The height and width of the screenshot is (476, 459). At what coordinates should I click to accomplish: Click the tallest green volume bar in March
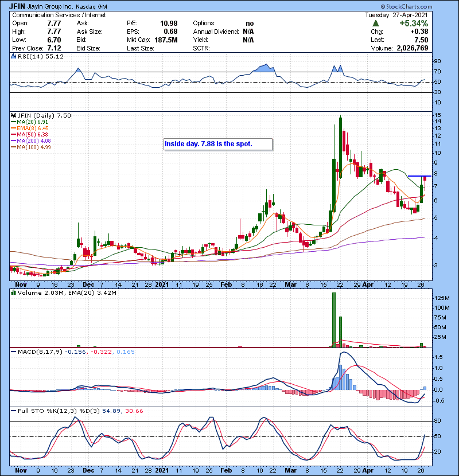tap(334, 319)
